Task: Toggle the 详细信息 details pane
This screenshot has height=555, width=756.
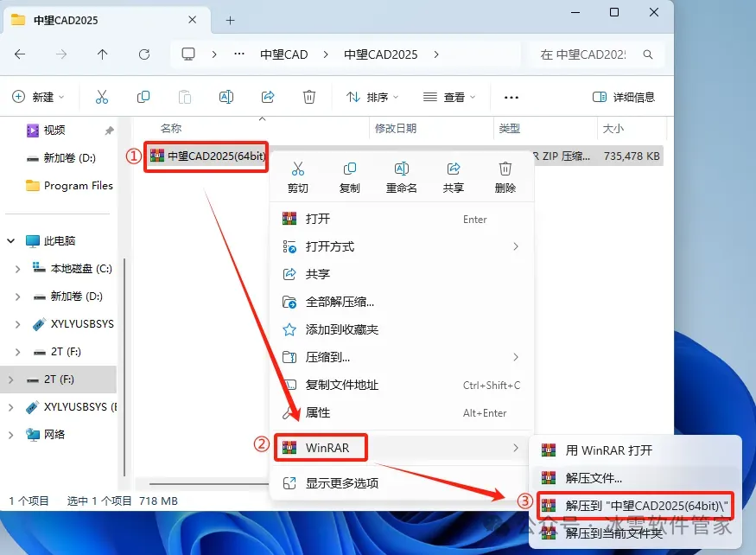Action: [x=624, y=97]
